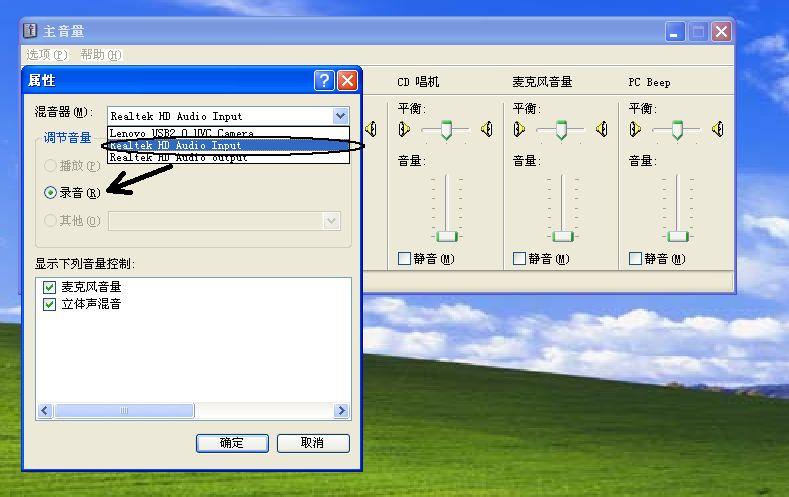Click right arrow of volume control list scrollbar
The width and height of the screenshot is (789, 497).
click(x=342, y=410)
